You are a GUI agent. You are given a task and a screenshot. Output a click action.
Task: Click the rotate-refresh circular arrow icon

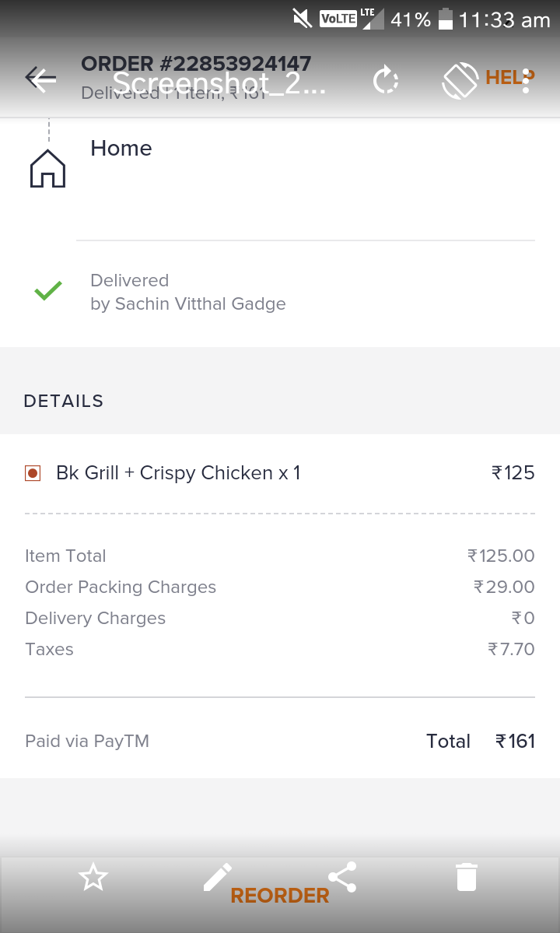[x=385, y=80]
